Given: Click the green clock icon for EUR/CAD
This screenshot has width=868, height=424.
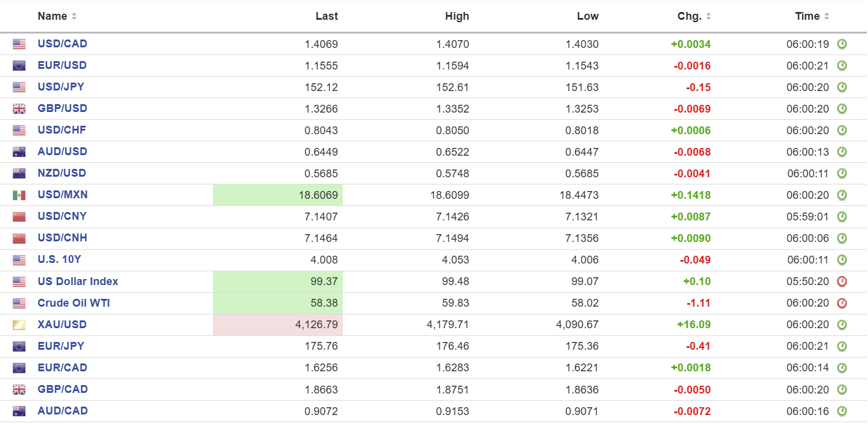Looking at the screenshot, I should [x=842, y=368].
